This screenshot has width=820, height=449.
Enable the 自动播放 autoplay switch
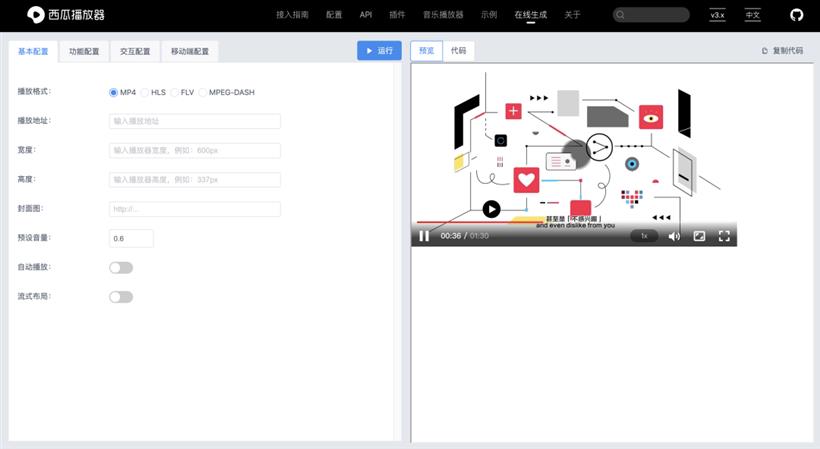pyautogui.click(x=121, y=268)
